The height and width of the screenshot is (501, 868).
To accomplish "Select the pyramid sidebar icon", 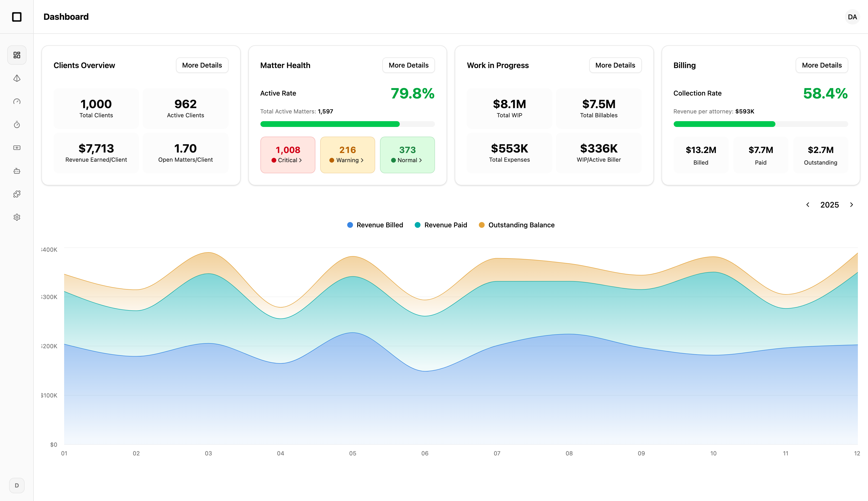I will click(x=16, y=78).
